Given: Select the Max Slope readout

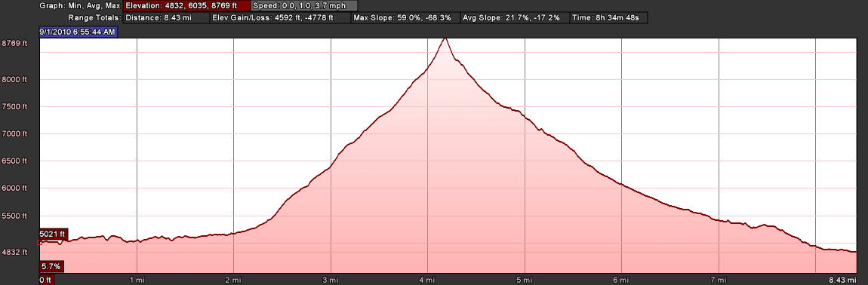Looking at the screenshot, I should click(406, 17).
